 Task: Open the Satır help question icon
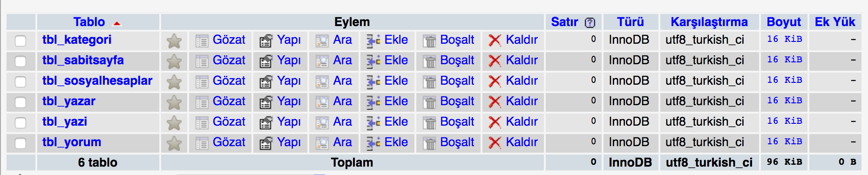[590, 23]
